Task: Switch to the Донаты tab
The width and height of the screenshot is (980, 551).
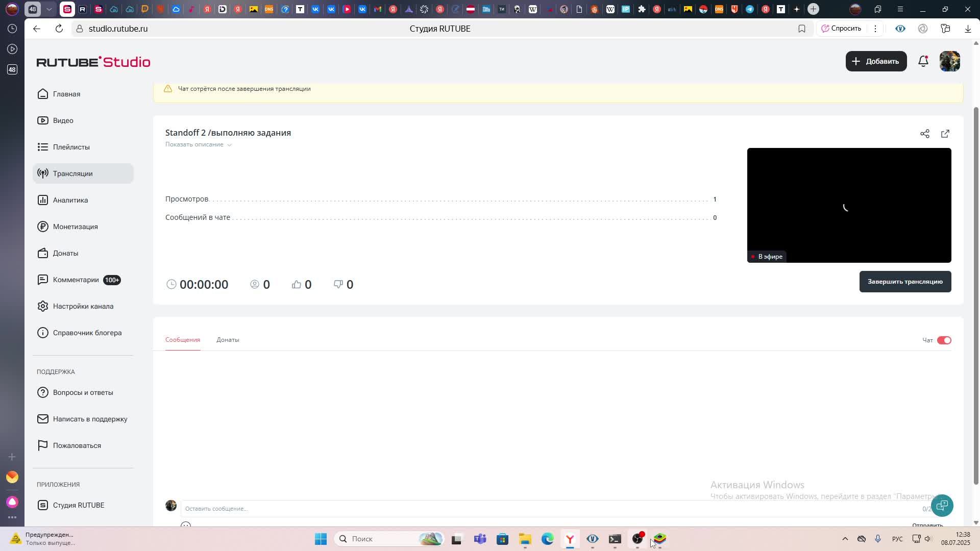Action: pyautogui.click(x=228, y=340)
